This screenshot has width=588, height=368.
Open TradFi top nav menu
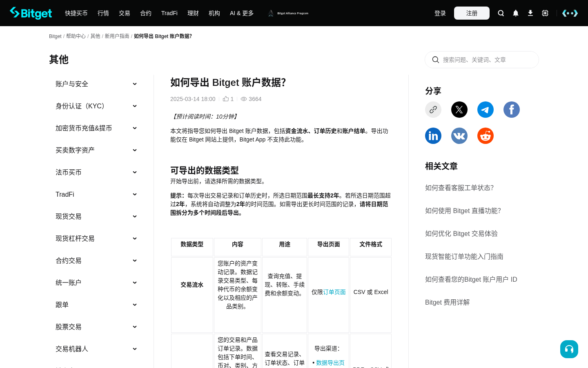(169, 13)
